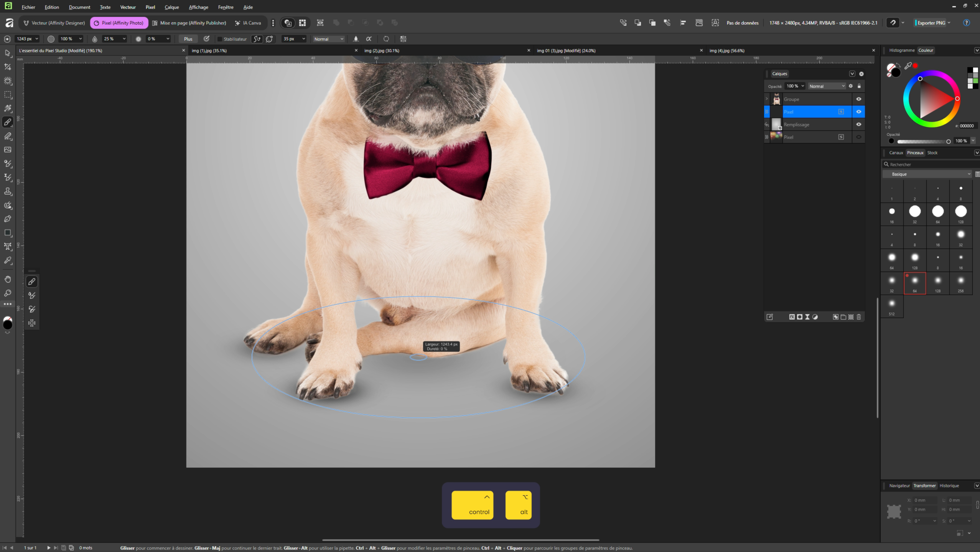This screenshot has height=552, width=980.
Task: Select the Crop tool
Action: [8, 67]
